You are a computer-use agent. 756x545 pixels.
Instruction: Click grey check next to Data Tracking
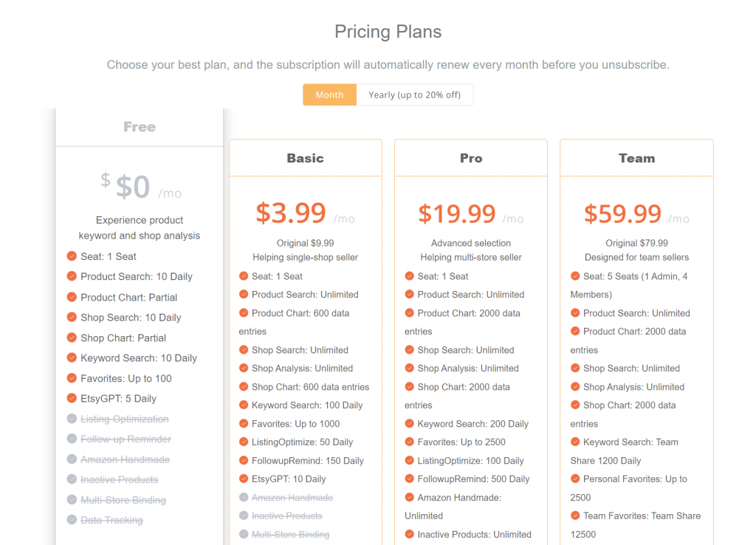click(x=72, y=520)
